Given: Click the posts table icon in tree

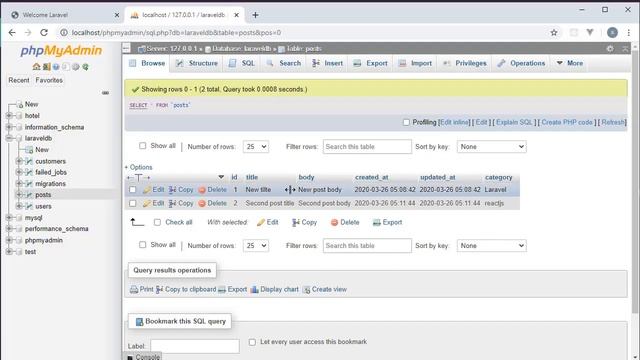Looking at the screenshot, I should pos(29,195).
